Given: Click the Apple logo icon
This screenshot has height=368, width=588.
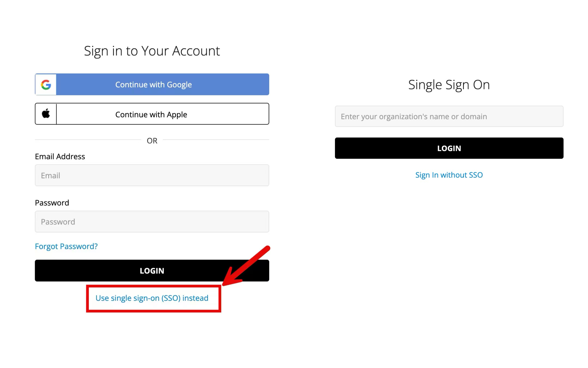Looking at the screenshot, I should click(x=46, y=114).
